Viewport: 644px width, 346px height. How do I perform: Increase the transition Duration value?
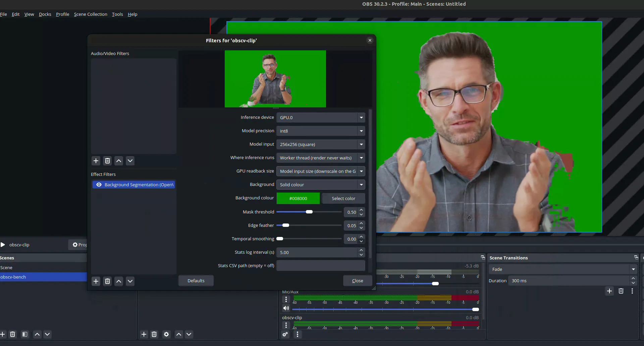click(633, 278)
